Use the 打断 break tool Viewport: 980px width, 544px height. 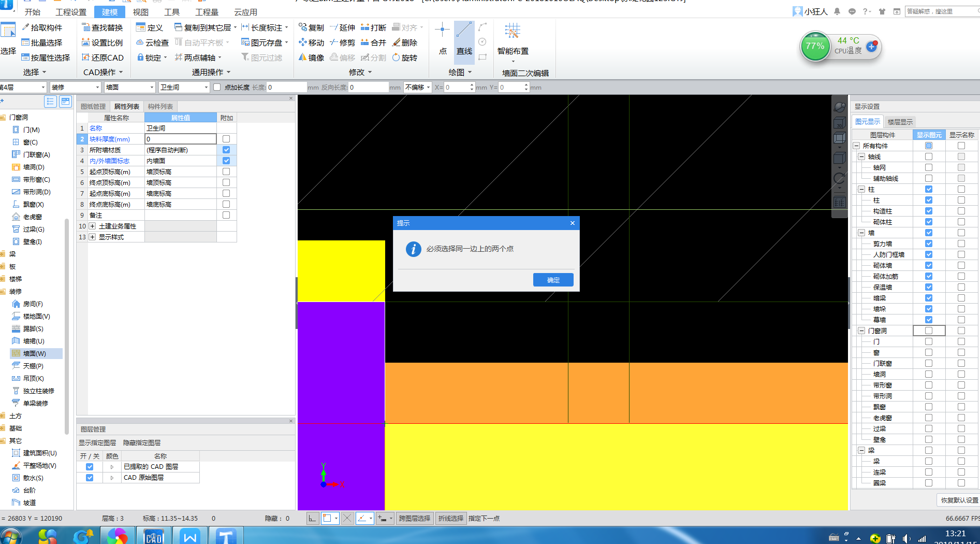373,27
